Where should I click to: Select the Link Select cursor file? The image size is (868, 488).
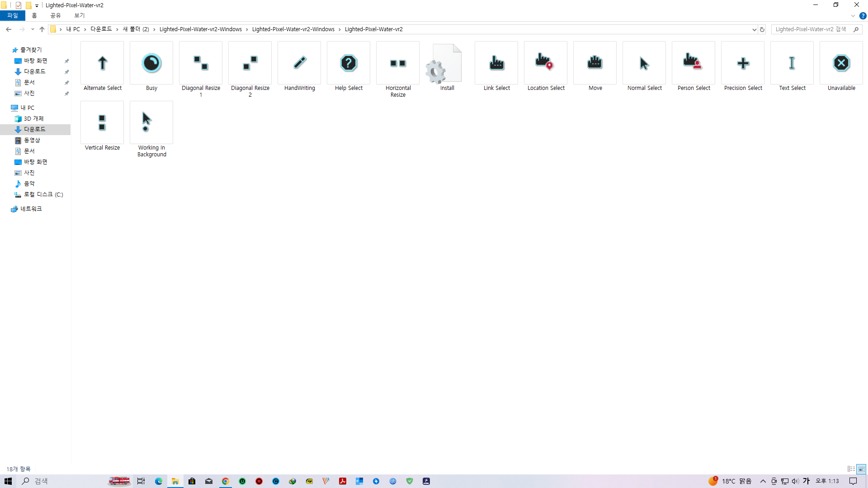click(496, 66)
